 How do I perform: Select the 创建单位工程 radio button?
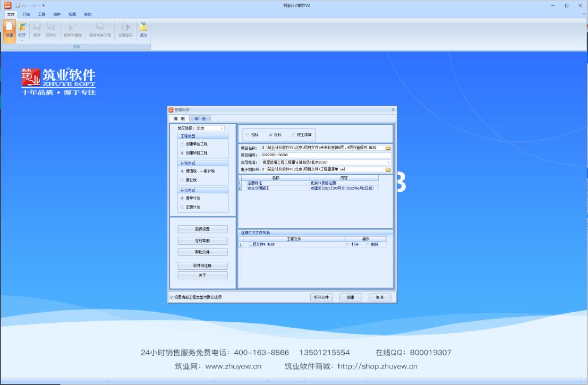183,144
